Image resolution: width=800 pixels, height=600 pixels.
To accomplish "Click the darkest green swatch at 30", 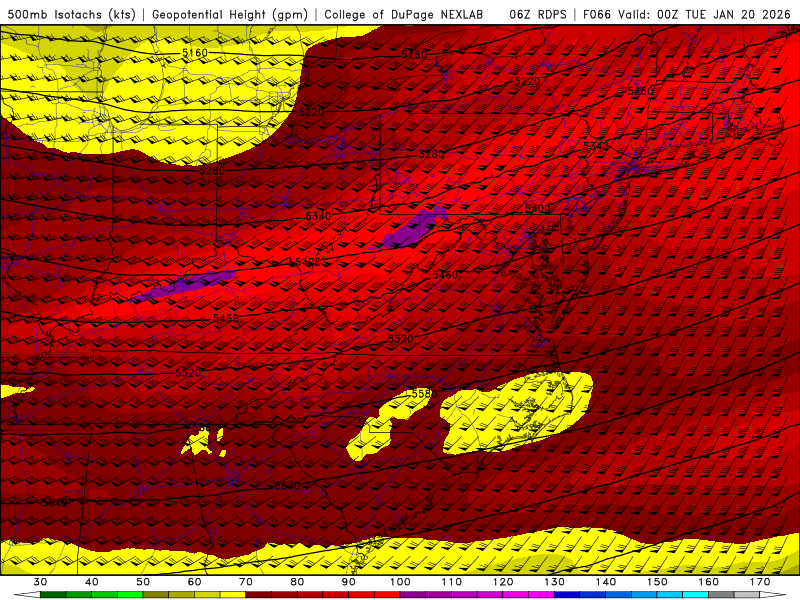I will coord(53,595).
